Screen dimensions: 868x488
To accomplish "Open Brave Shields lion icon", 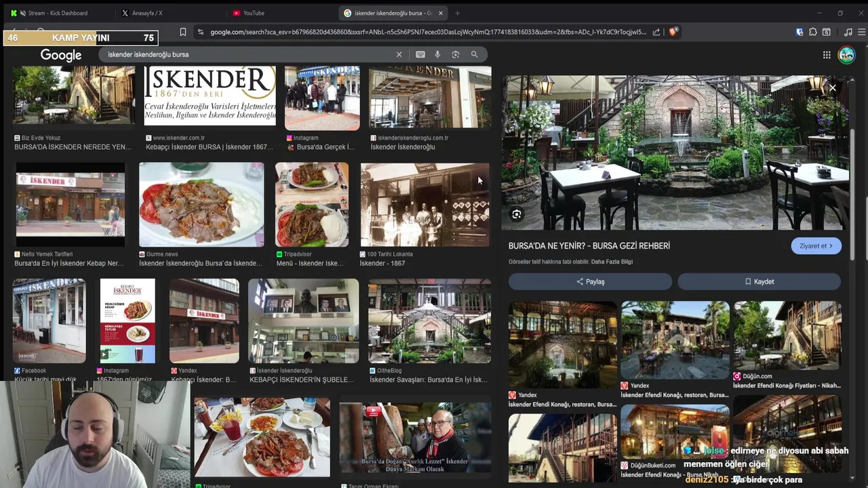I will coord(673,32).
